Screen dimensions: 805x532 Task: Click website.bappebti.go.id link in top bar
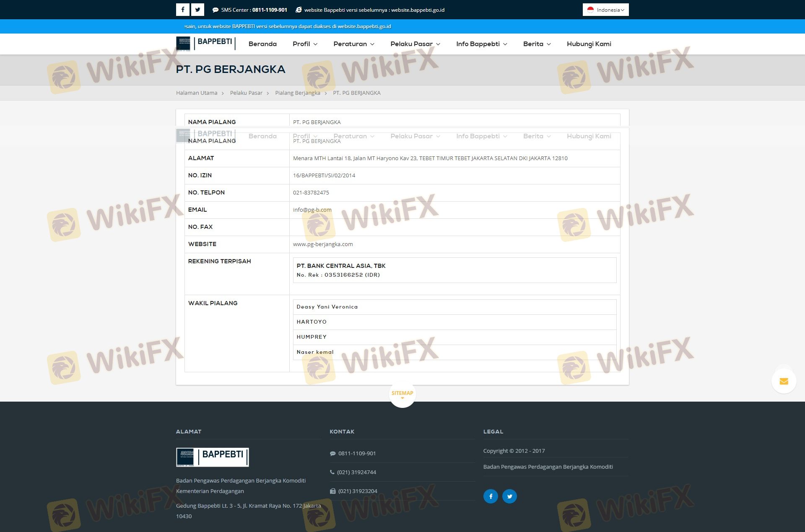pyautogui.click(x=418, y=10)
